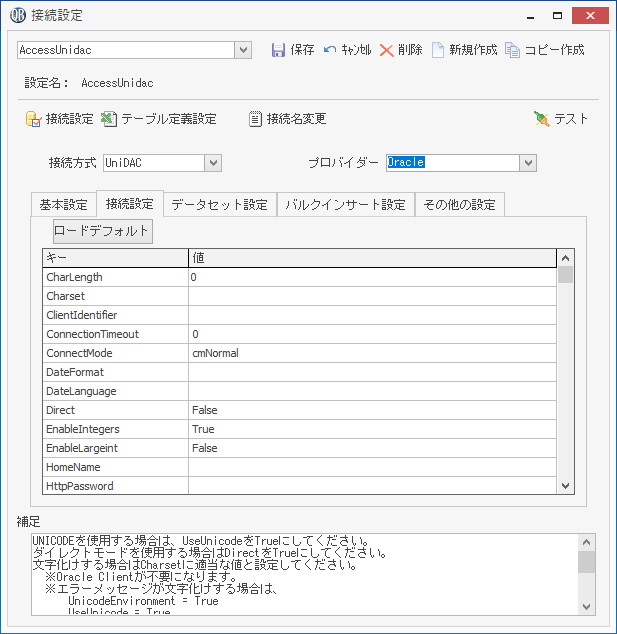The height and width of the screenshot is (634, 617).
Task: Click the red X delete icon
Action: (x=387, y=51)
